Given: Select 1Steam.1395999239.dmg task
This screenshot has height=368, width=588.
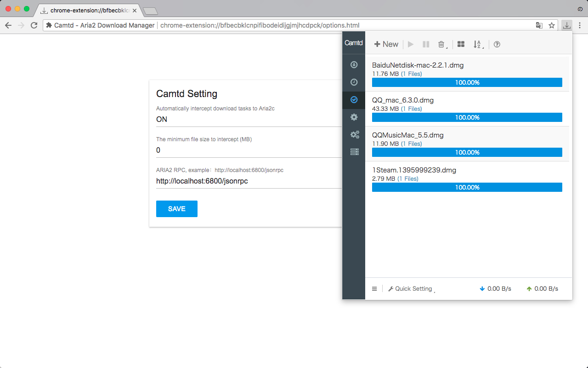Looking at the screenshot, I should 467,179.
